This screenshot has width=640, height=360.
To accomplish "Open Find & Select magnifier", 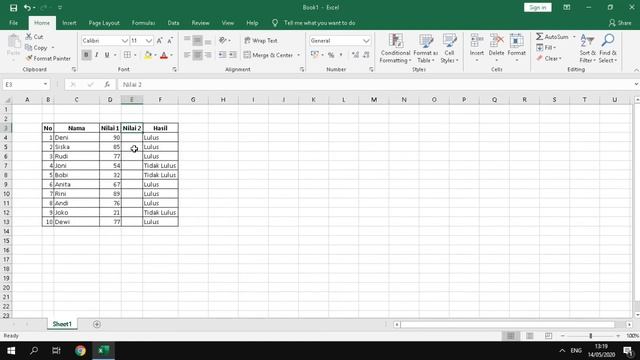I will [x=608, y=49].
